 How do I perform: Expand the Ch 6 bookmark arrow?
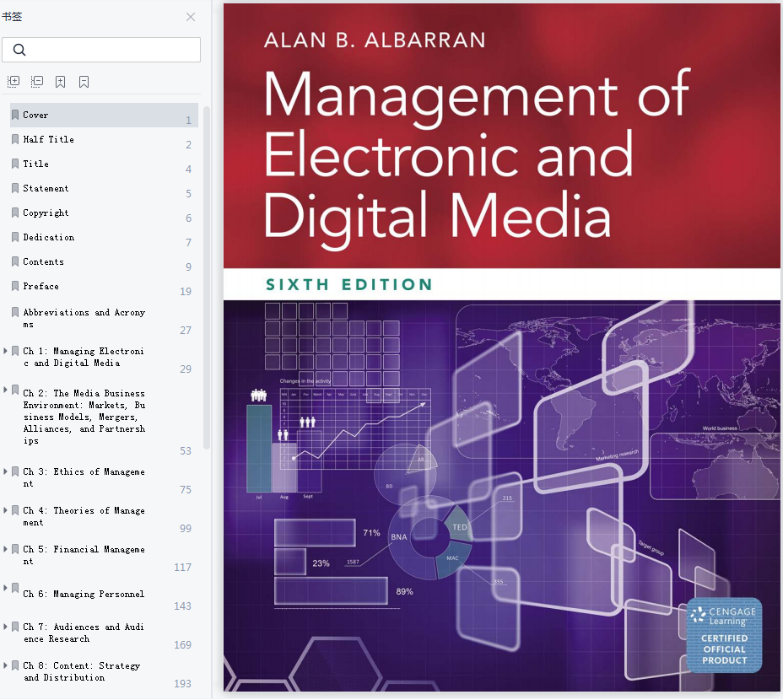(5, 588)
